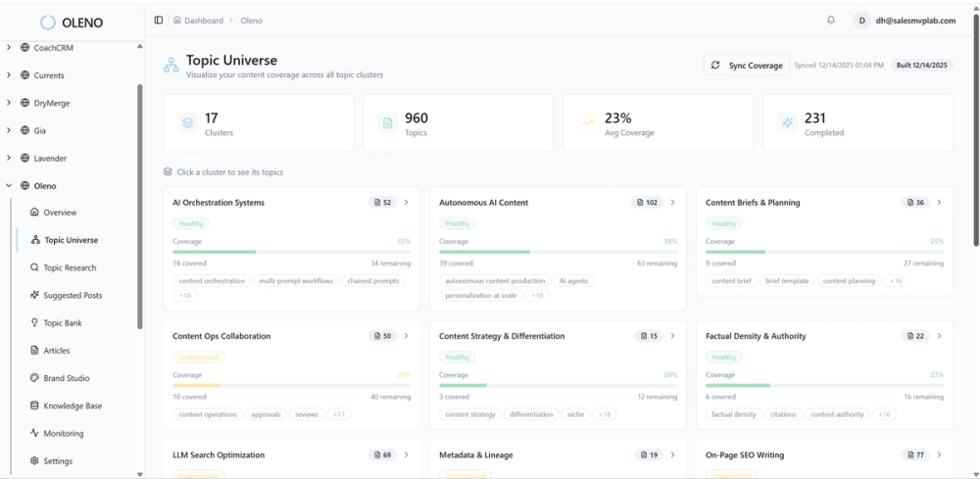Screen dimensions: 980x479
Task: Click the 'brief template' tag
Action: [x=787, y=281]
